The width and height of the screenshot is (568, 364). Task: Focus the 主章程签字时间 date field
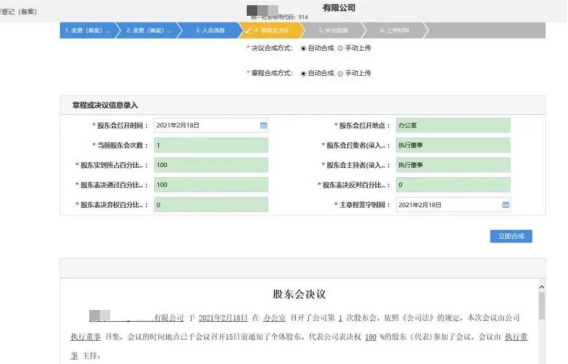[x=453, y=205]
